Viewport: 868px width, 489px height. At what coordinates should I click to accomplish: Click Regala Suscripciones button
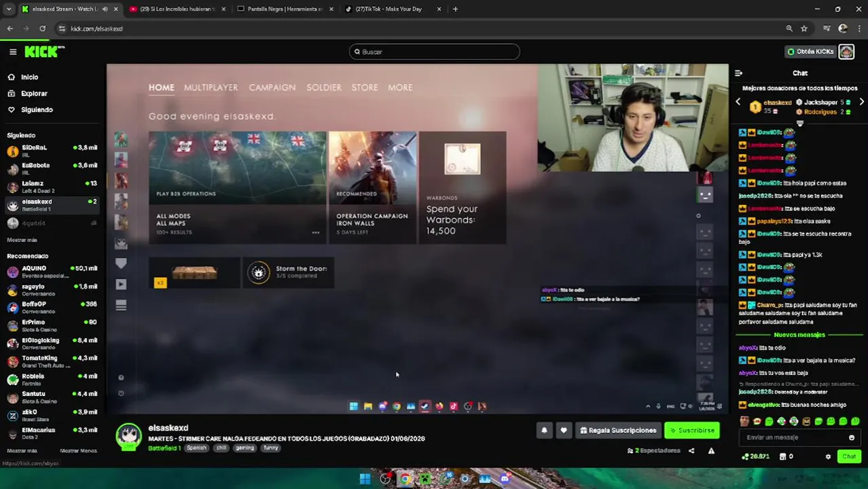click(618, 431)
